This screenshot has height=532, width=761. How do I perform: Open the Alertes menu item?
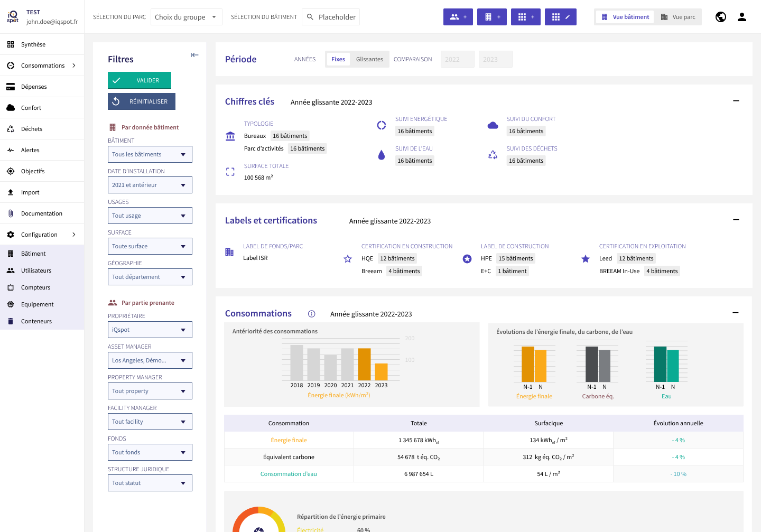[42, 150]
